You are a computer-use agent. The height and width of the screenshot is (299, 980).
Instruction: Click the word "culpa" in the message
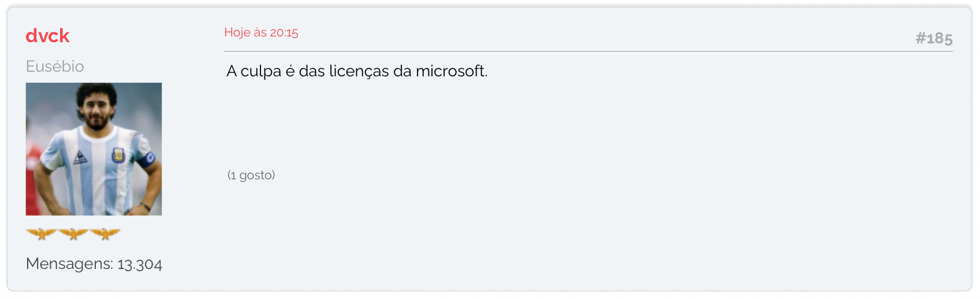coord(260,72)
